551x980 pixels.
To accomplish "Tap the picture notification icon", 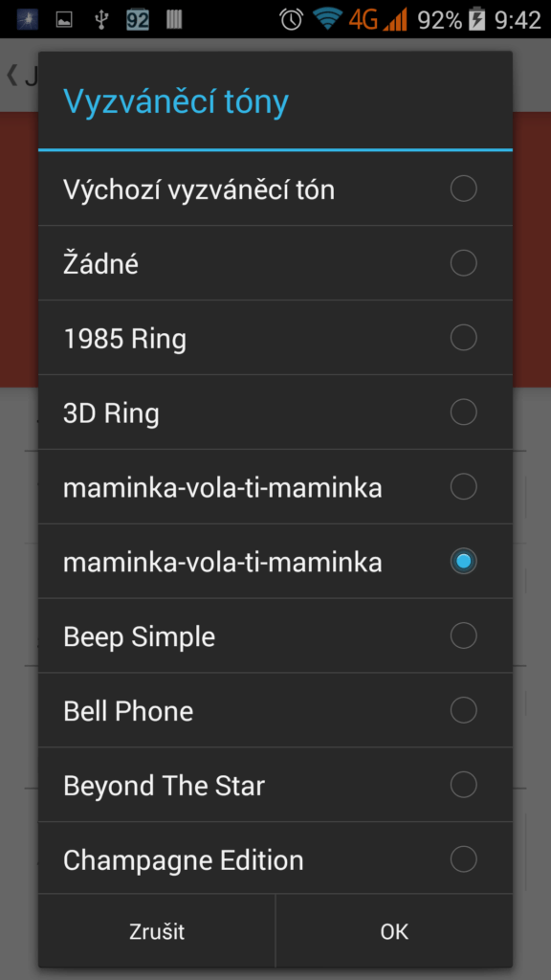I will click(x=64, y=20).
